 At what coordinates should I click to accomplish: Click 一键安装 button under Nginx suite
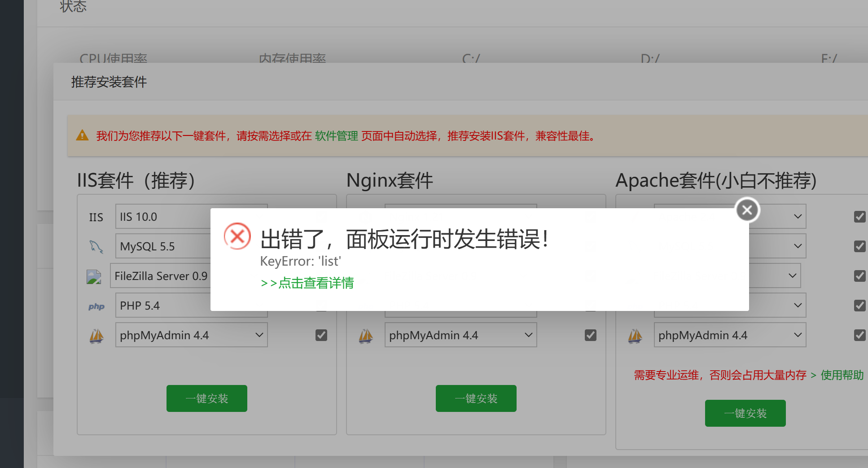(476, 398)
